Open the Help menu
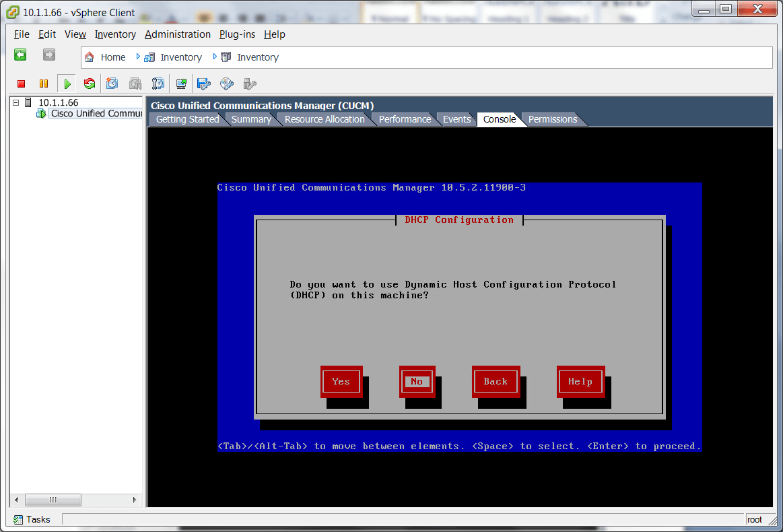The image size is (783, 532). [274, 34]
